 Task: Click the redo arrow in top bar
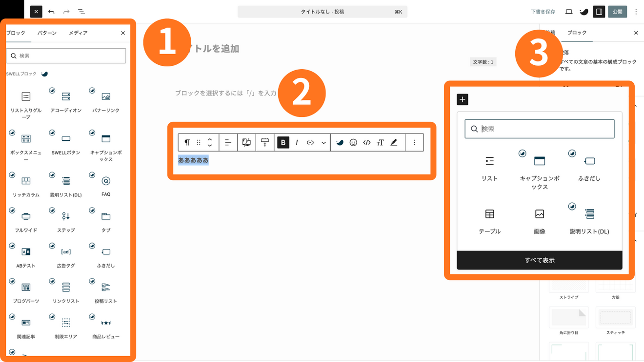click(66, 12)
